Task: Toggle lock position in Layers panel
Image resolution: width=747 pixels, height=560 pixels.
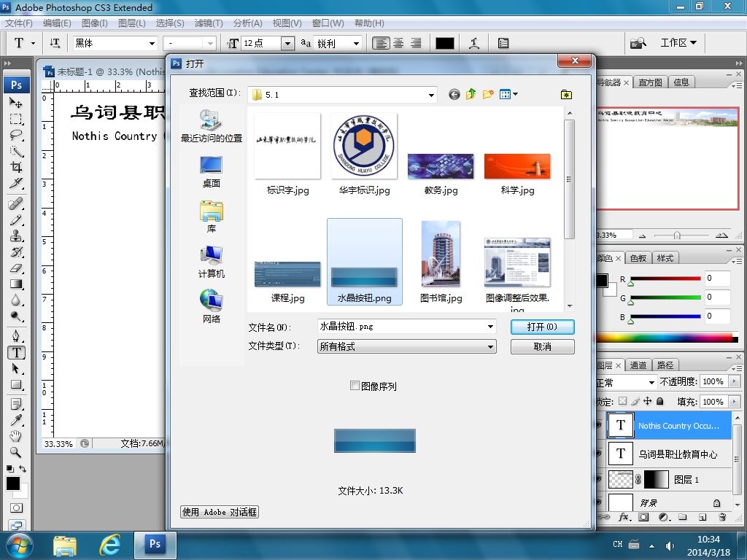Action: coord(647,401)
